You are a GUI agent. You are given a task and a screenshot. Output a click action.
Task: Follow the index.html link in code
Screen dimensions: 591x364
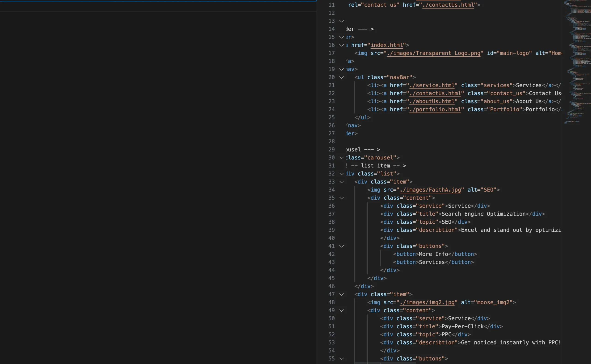click(387, 45)
